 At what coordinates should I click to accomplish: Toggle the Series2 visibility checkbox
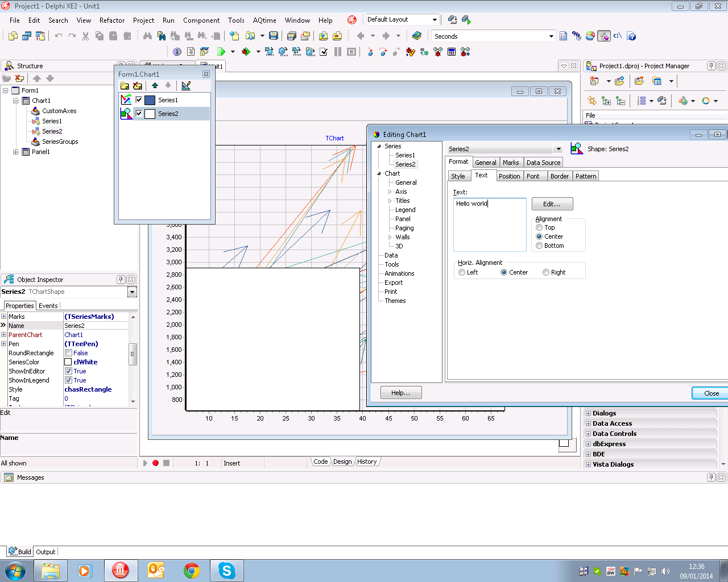tap(139, 113)
